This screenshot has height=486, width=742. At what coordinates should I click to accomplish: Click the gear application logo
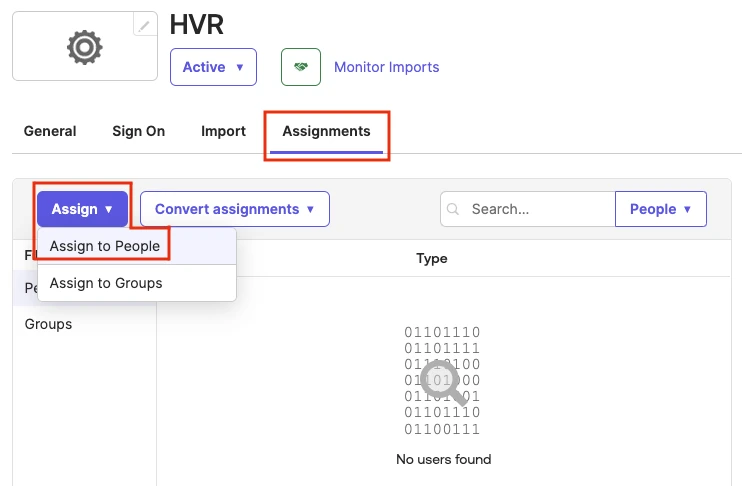click(84, 48)
